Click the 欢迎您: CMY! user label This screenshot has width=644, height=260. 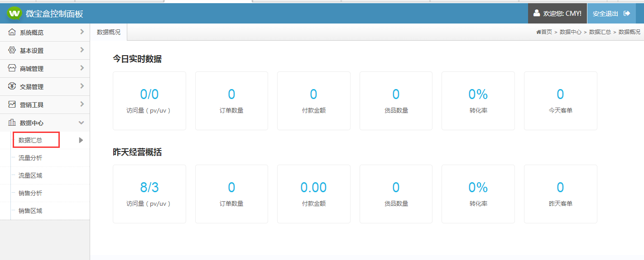pos(562,14)
